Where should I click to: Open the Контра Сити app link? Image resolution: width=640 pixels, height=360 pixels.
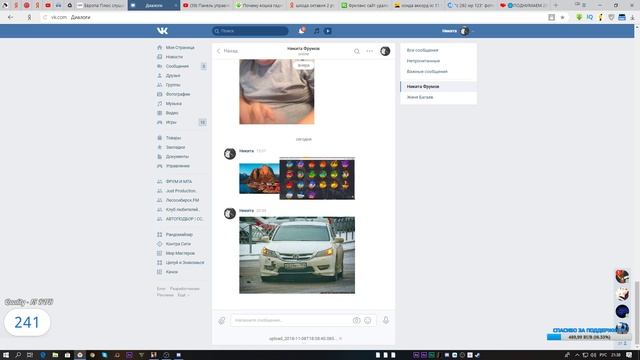178,244
